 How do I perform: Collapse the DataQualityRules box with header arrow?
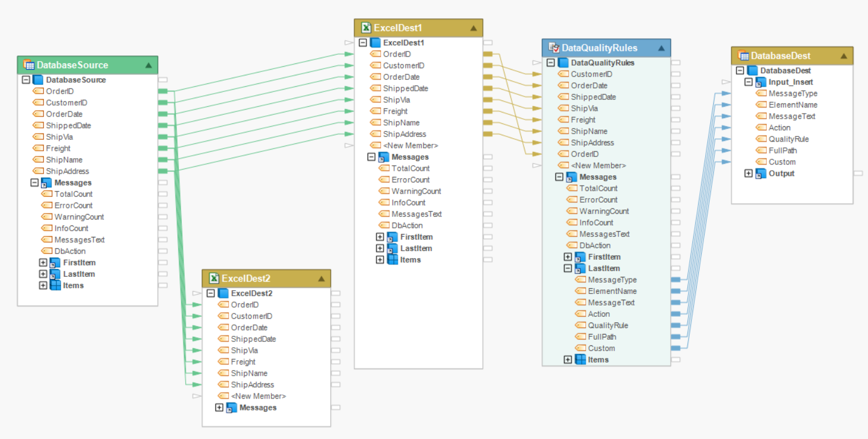(661, 48)
